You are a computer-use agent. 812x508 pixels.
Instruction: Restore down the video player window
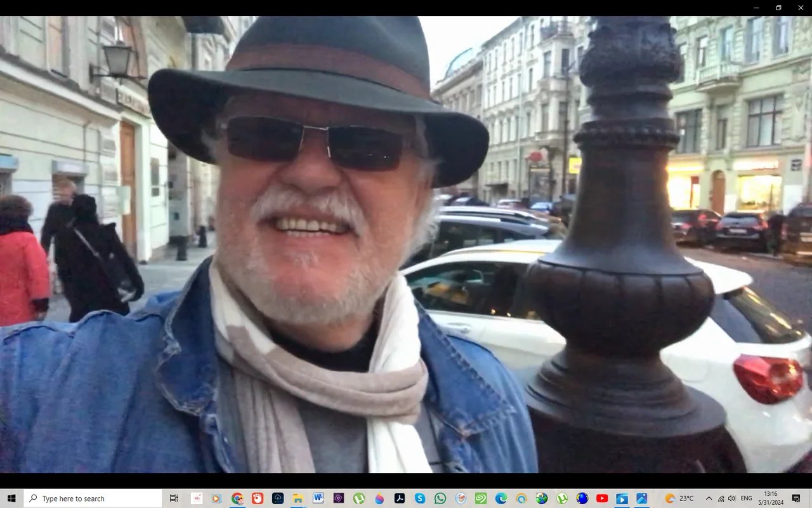click(x=778, y=8)
